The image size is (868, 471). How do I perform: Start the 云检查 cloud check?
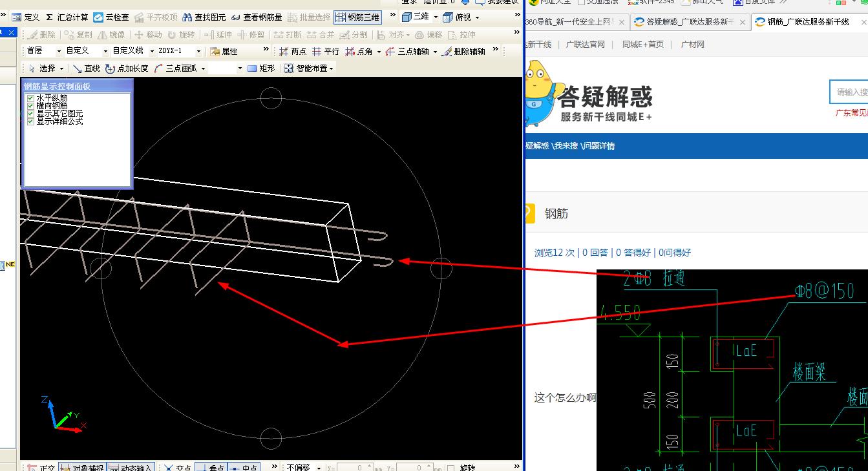[111, 17]
